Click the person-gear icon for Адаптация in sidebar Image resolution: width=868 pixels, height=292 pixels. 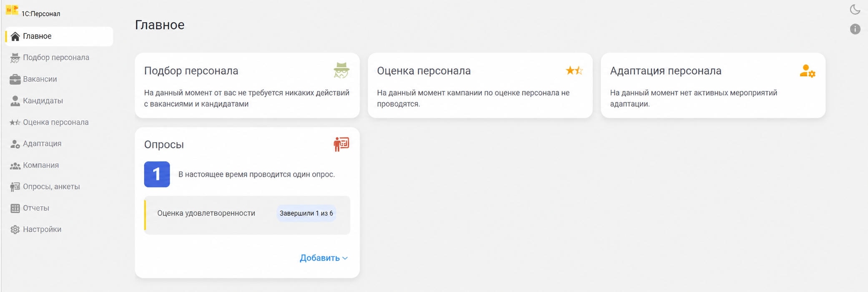15,144
